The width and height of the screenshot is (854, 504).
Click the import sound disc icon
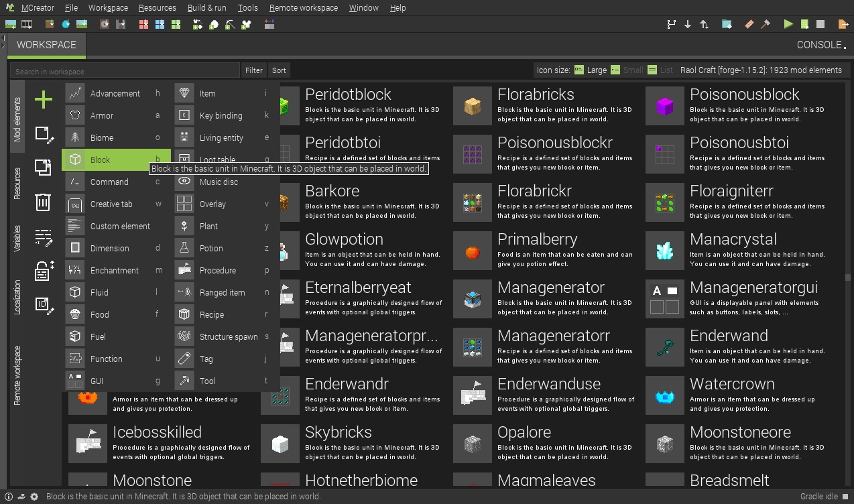pyautogui.click(x=105, y=24)
